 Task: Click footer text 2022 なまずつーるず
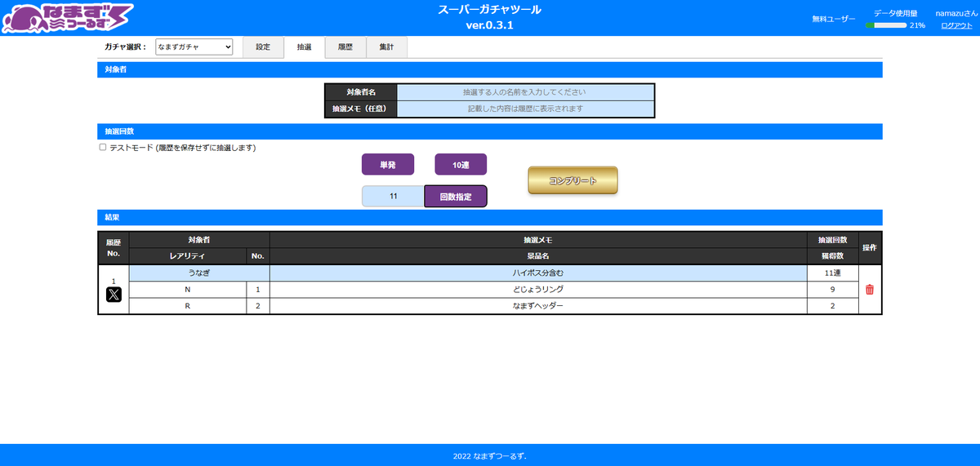[x=490, y=455]
